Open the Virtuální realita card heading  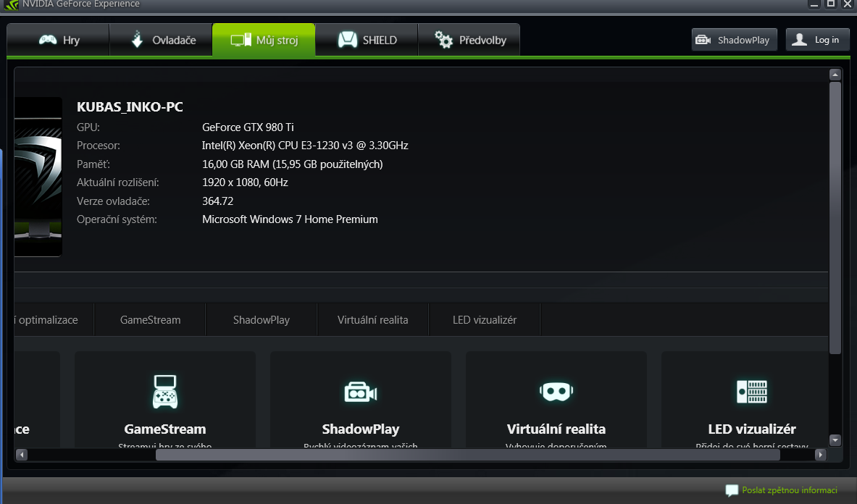pos(556,429)
